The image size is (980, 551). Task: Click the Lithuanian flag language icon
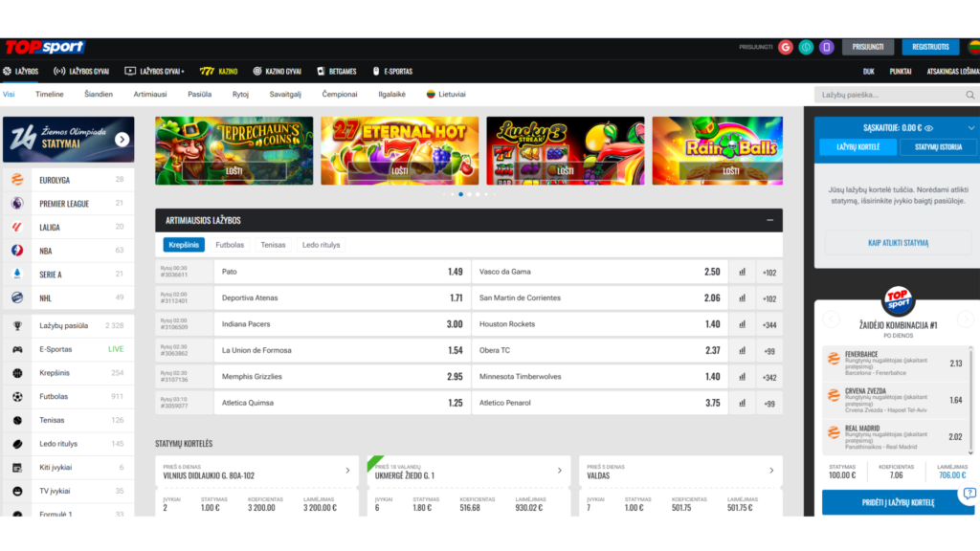click(x=970, y=47)
